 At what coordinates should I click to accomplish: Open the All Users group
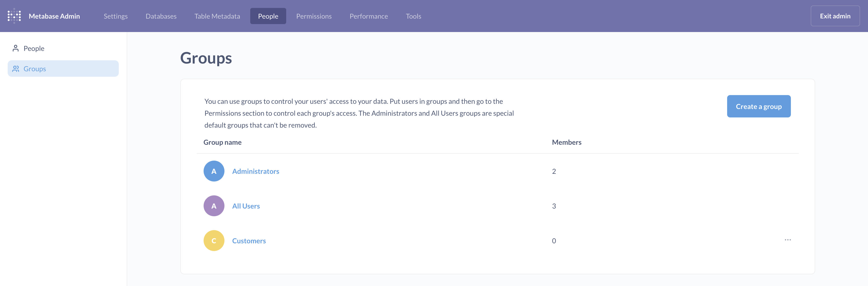246,206
